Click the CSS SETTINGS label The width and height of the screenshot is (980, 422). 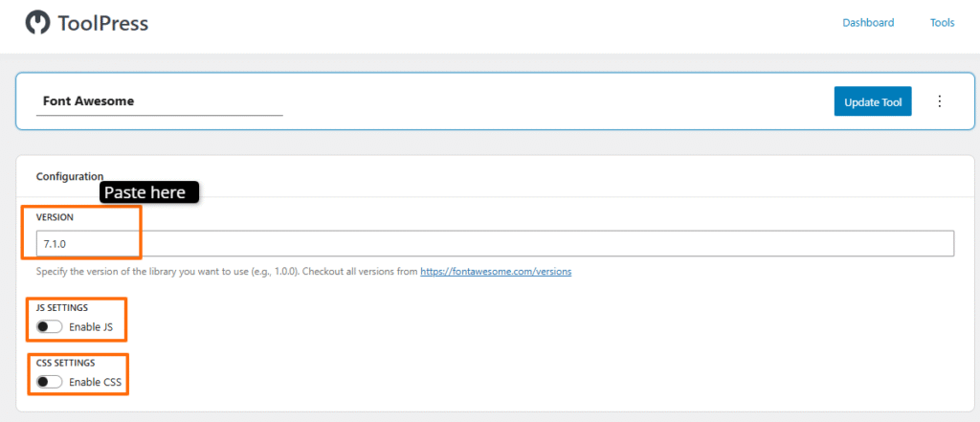pyautogui.click(x=65, y=363)
